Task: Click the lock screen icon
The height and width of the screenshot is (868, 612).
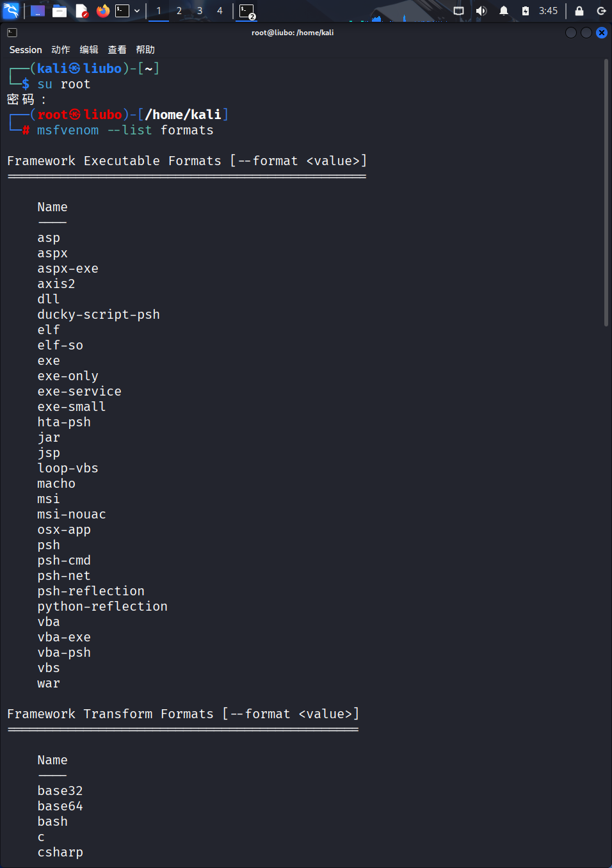Action: click(x=579, y=11)
